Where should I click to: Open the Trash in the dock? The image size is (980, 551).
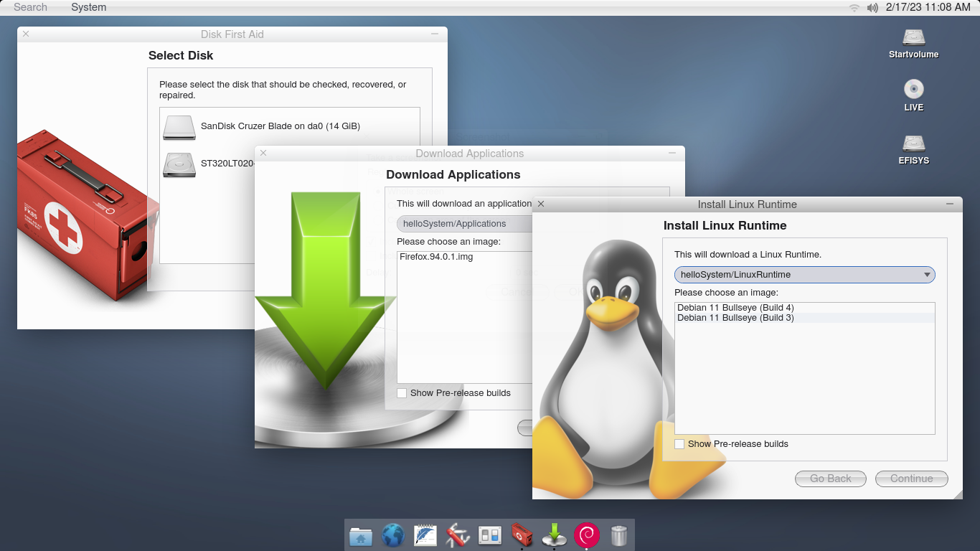coord(619,535)
